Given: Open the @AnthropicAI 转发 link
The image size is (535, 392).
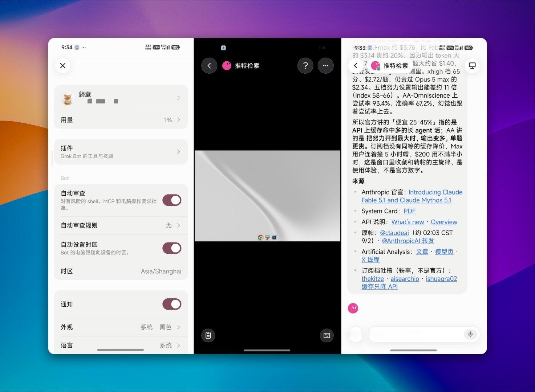Looking at the screenshot, I should [x=408, y=241].
